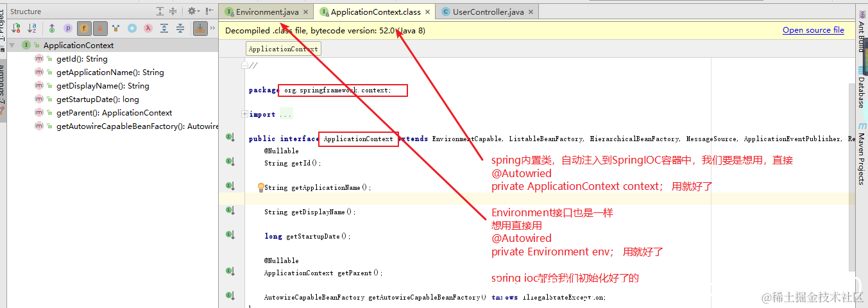Toggle Sort by Visibility in Structure toolbar

(16, 28)
